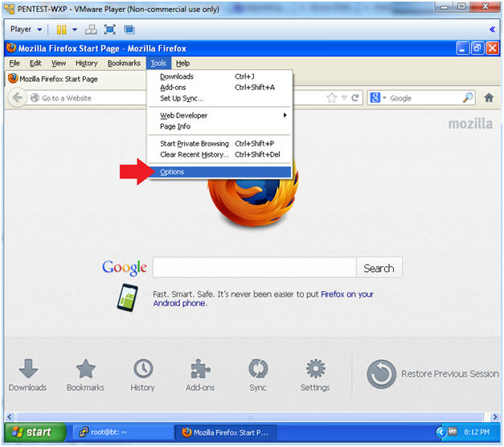This screenshot has width=504, height=447.
Task: Open the View menu
Action: tap(59, 64)
